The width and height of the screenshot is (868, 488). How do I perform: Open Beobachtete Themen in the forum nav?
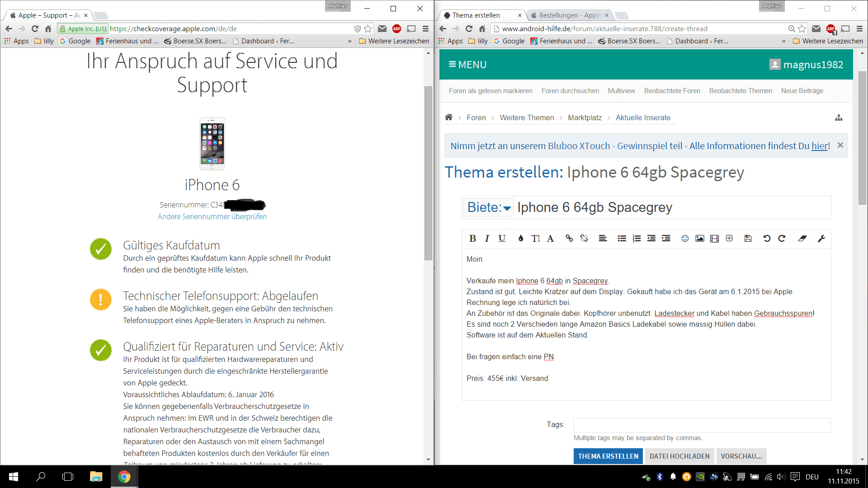click(x=741, y=91)
